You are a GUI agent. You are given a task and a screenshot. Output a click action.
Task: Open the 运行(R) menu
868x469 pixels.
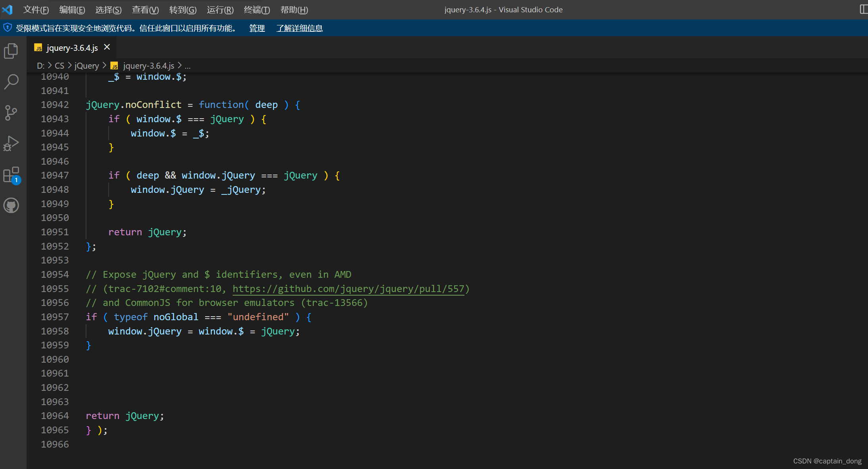220,10
